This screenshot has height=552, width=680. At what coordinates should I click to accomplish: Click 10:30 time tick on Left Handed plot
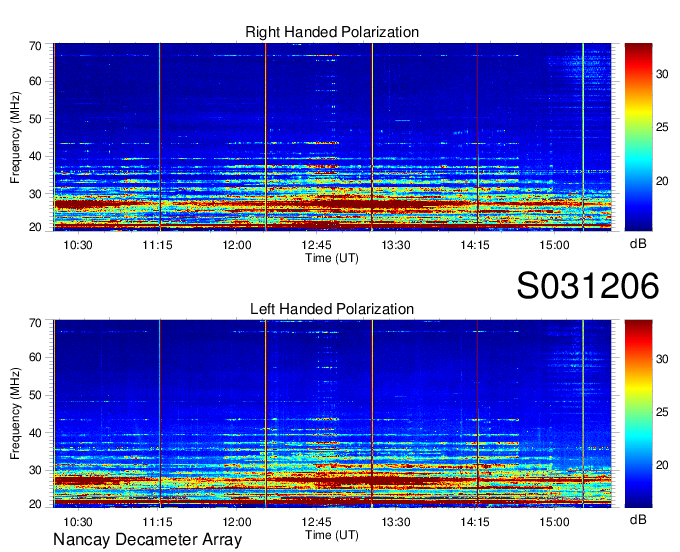click(x=78, y=522)
